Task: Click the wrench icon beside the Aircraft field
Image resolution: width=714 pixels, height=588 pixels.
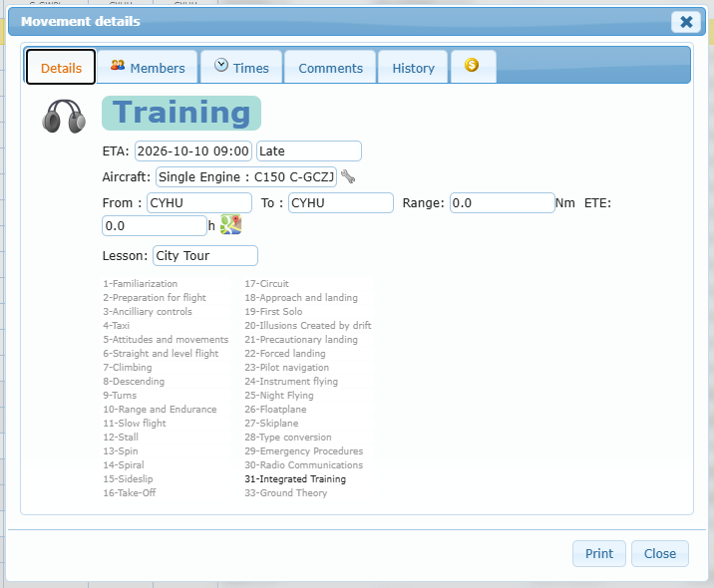Action: [x=348, y=176]
